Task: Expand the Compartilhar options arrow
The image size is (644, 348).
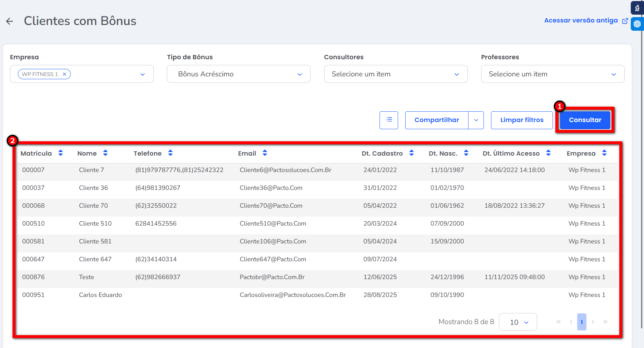Action: pyautogui.click(x=476, y=120)
